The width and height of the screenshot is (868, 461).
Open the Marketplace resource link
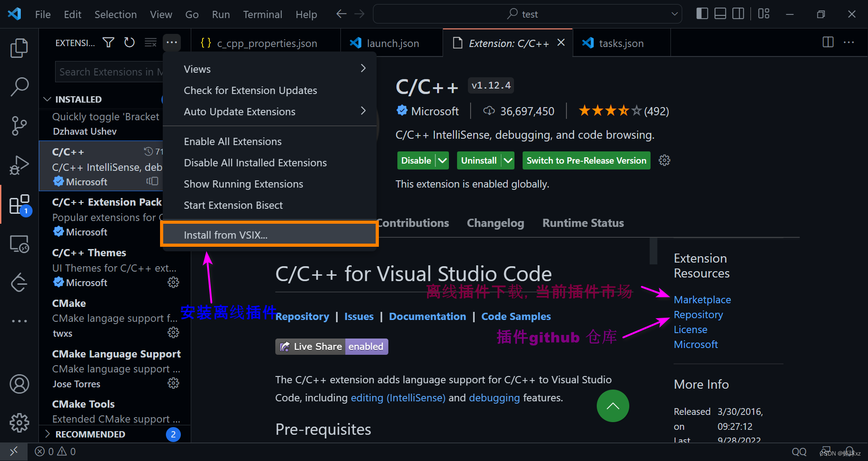(x=702, y=300)
